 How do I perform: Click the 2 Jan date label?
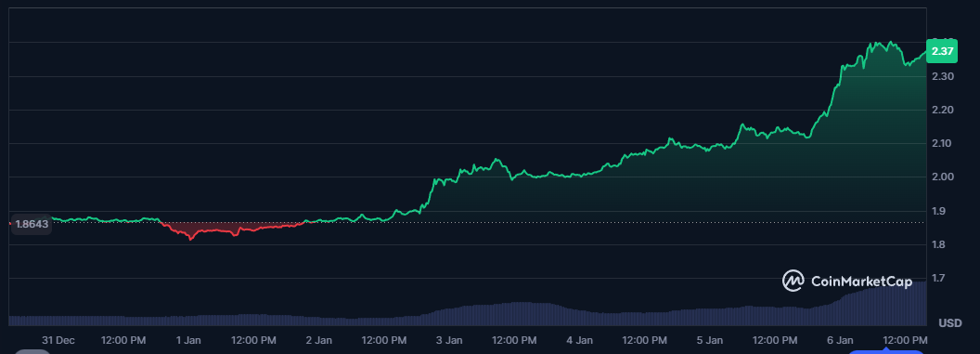click(x=318, y=340)
